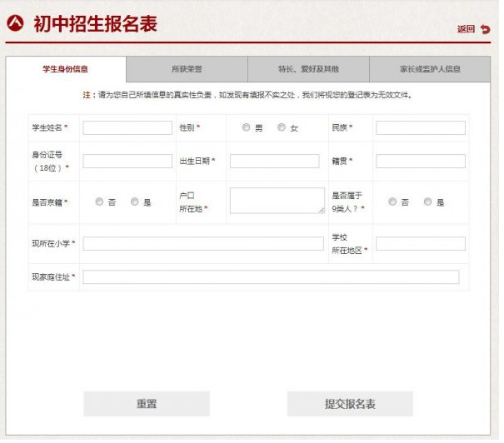The image size is (504, 443).
Task: Click the 现所在小学 input field
Action: click(203, 243)
